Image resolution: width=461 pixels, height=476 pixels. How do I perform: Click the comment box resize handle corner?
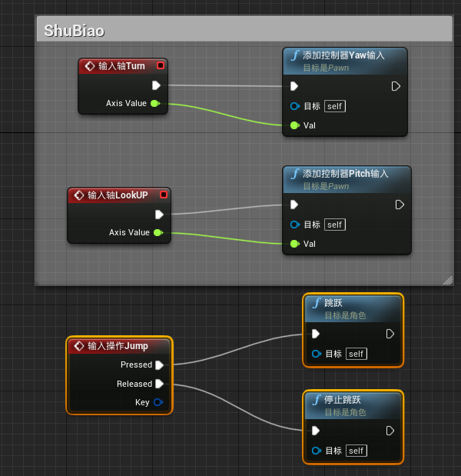click(x=448, y=280)
